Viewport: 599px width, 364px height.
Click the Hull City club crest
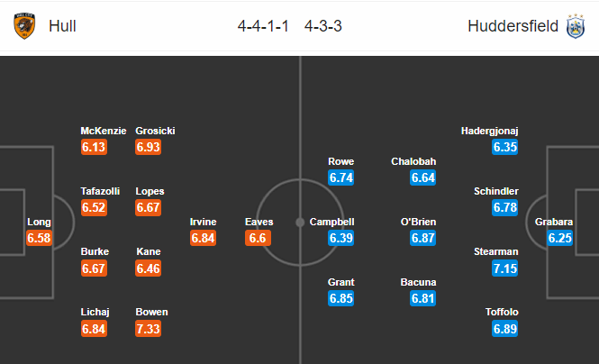(x=24, y=26)
